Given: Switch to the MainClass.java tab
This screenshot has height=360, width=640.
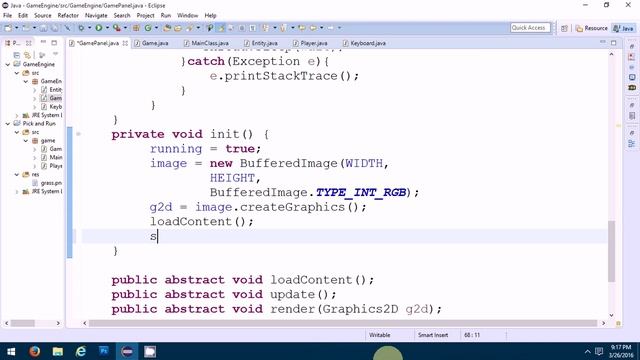Looking at the screenshot, I should coord(207,43).
